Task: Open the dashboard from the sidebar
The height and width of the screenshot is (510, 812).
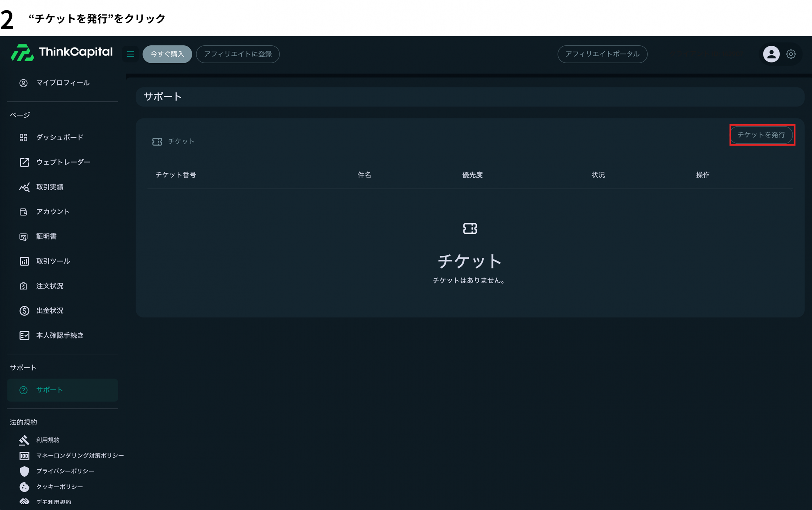Action: pos(59,137)
